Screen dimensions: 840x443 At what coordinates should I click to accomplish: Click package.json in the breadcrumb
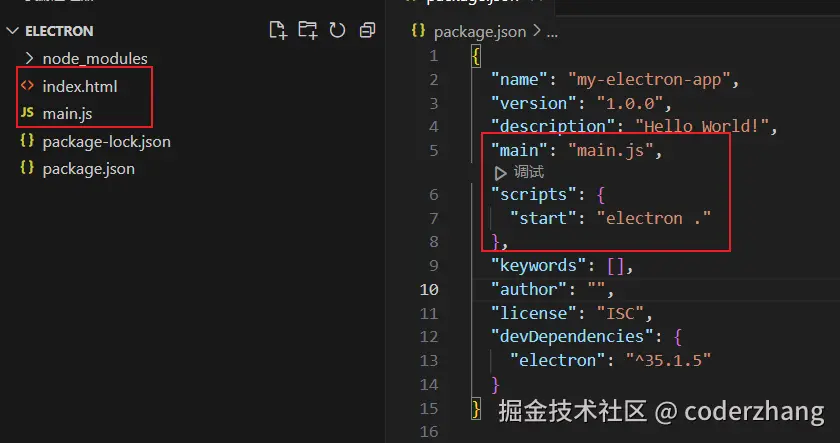click(x=479, y=32)
